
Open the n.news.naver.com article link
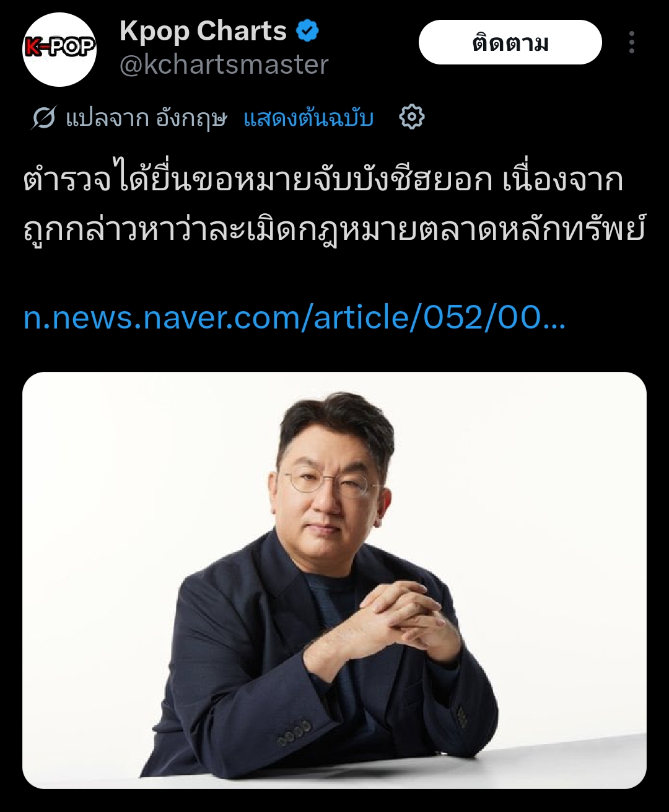pyautogui.click(x=294, y=317)
